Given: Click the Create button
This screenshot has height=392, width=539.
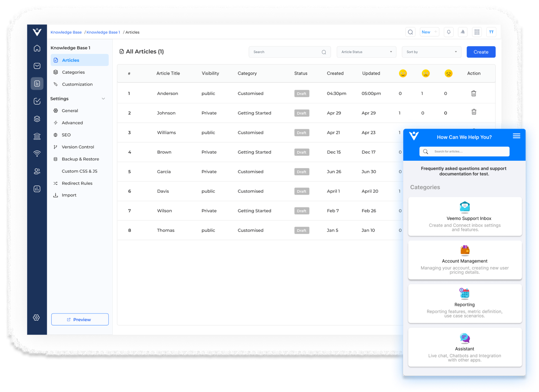Looking at the screenshot, I should [481, 52].
